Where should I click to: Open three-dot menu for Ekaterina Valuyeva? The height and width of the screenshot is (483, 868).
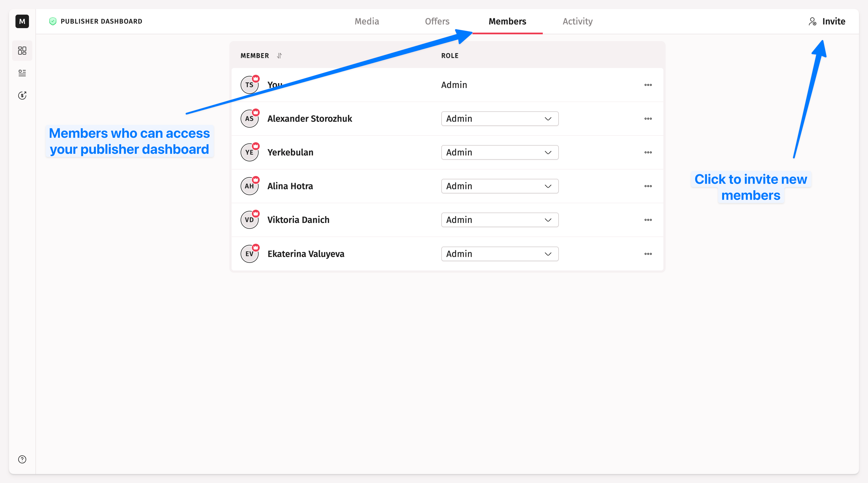648,254
